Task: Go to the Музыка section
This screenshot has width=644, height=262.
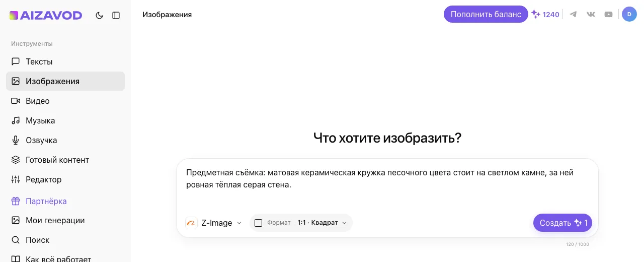Action: coord(65,120)
